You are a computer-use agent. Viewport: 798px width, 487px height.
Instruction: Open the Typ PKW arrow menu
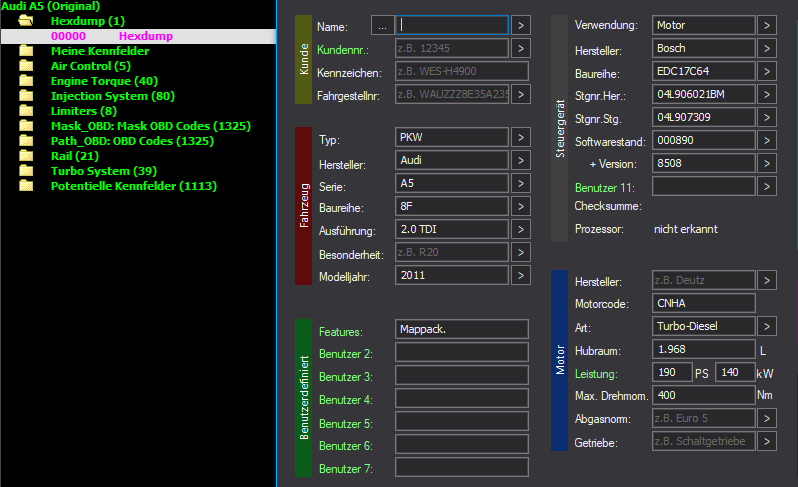[521, 137]
